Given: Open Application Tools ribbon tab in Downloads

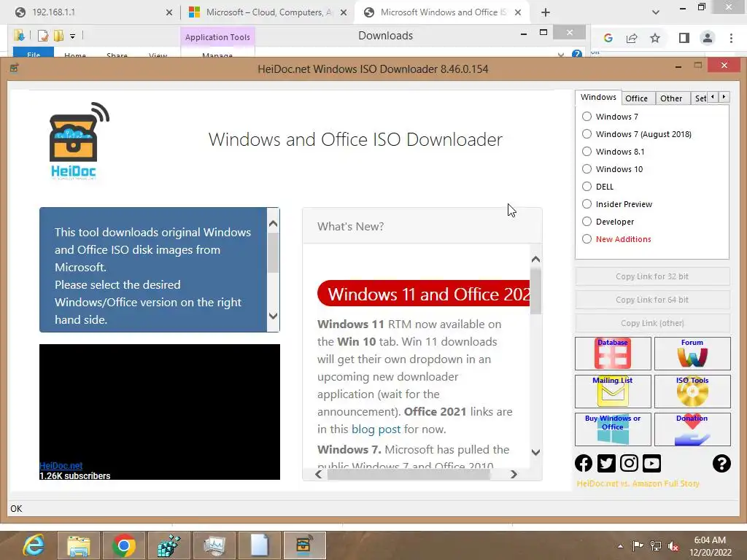Looking at the screenshot, I should pyautogui.click(x=217, y=36).
